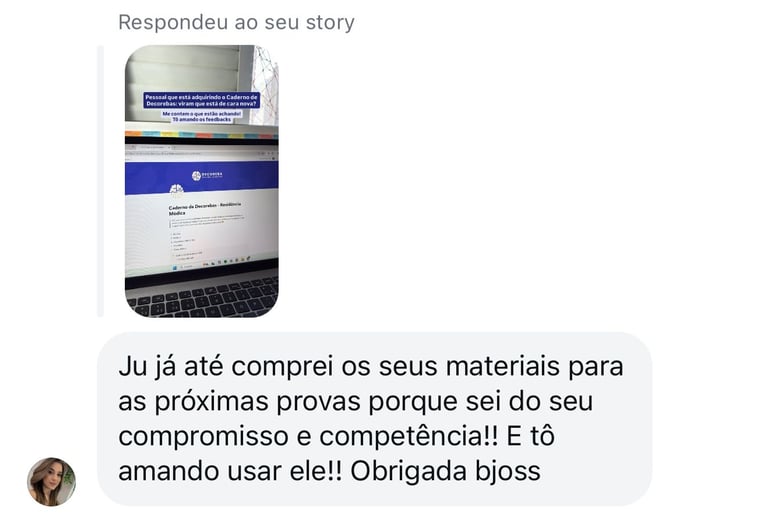768x517 pixels.
Task: Click the pinned app icons on laptop taskbar
Action: tap(229, 261)
